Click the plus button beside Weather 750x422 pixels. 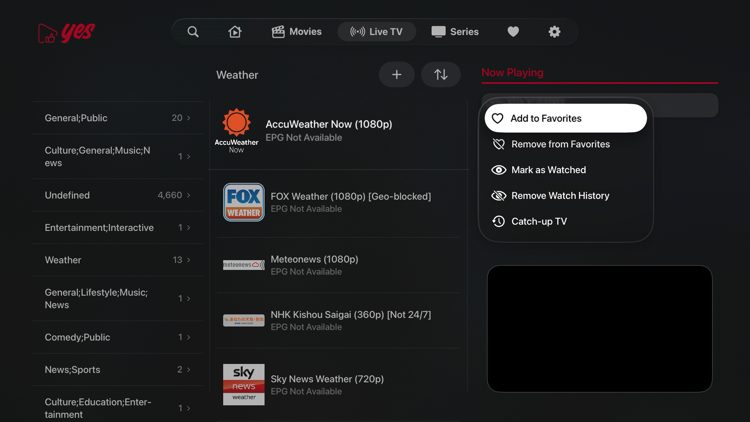pyautogui.click(x=396, y=75)
